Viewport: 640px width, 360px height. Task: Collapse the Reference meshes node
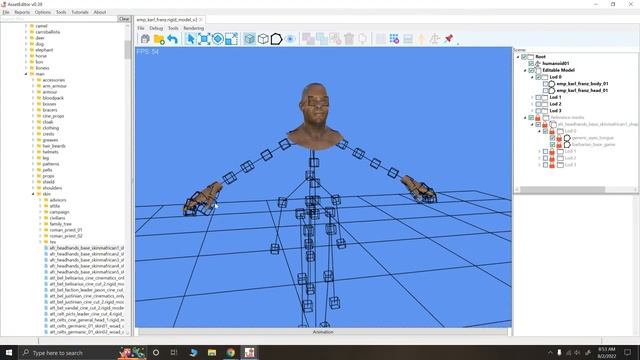tap(525, 118)
